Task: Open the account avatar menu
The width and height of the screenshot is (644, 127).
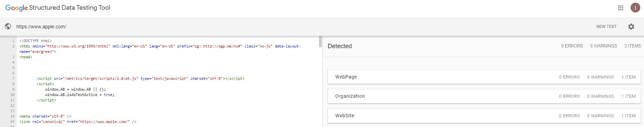Action: (635, 8)
